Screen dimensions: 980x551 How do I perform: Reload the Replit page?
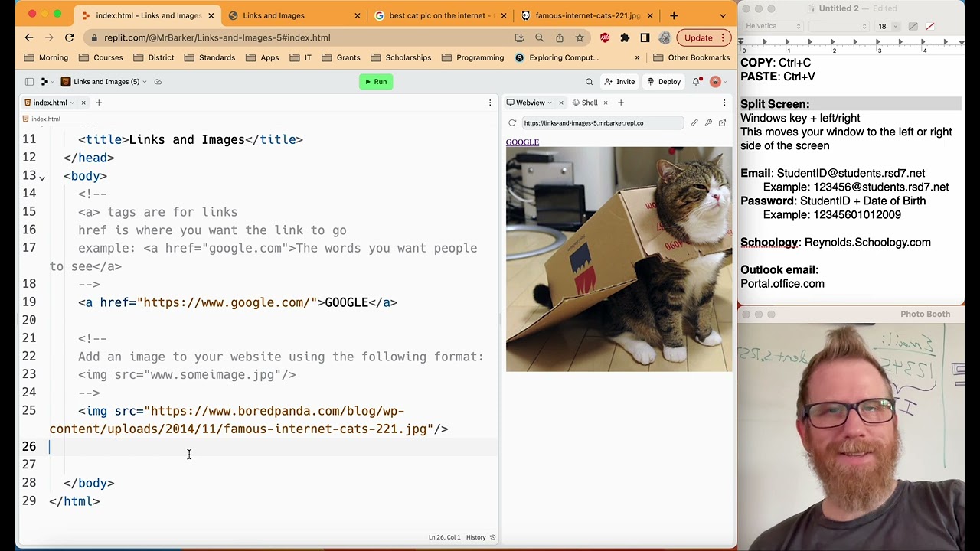69,37
